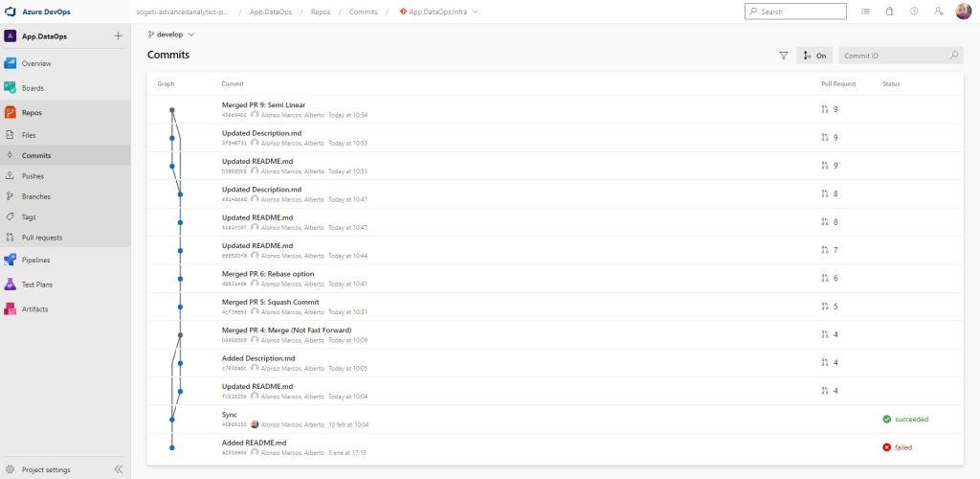980x479 pixels.
Task: Open the marketplace shopping bag icon
Action: [889, 11]
